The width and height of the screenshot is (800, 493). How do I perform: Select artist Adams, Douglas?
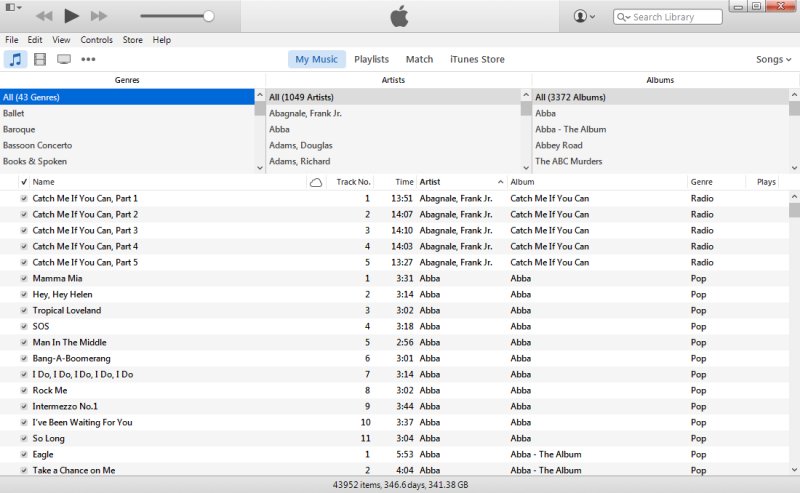(393, 145)
